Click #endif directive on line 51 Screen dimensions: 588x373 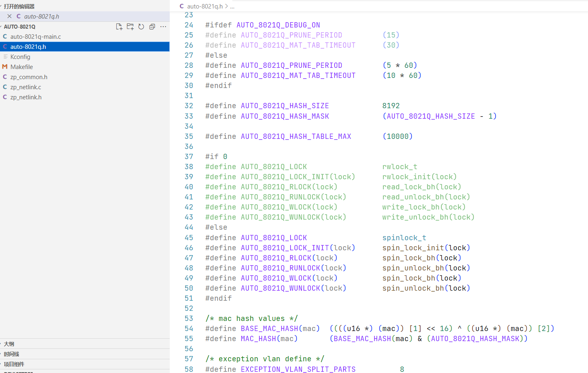219,298
